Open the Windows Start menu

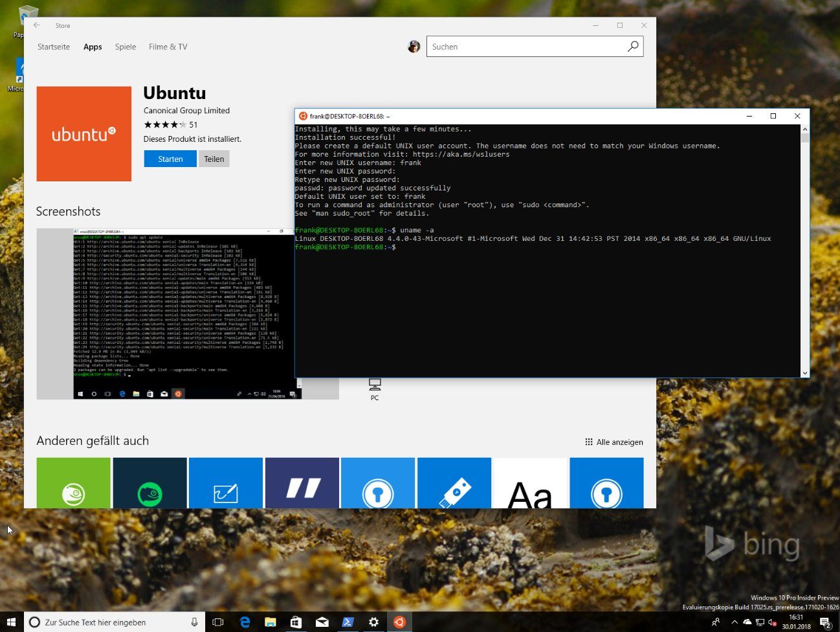pyautogui.click(x=12, y=622)
